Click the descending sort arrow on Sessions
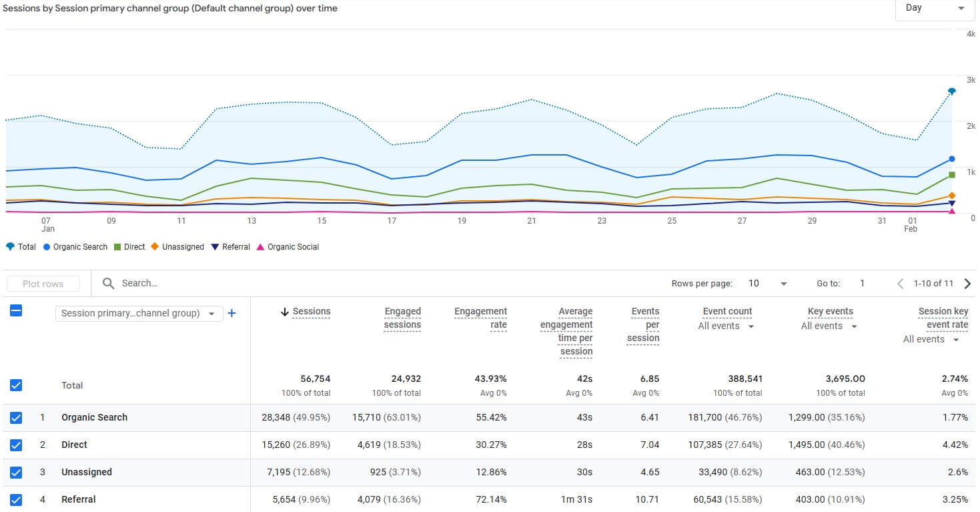The image size is (980, 512). (286, 311)
